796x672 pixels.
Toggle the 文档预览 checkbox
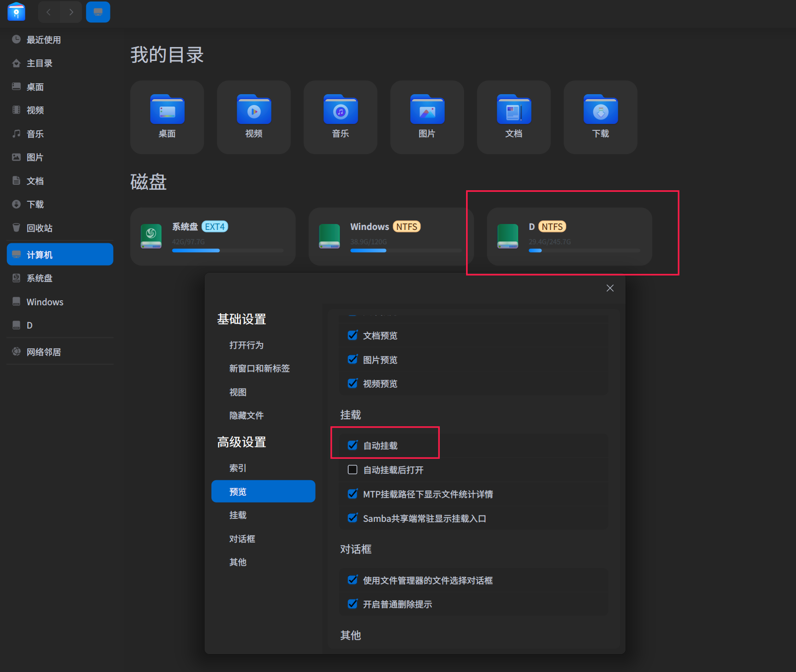coord(353,336)
